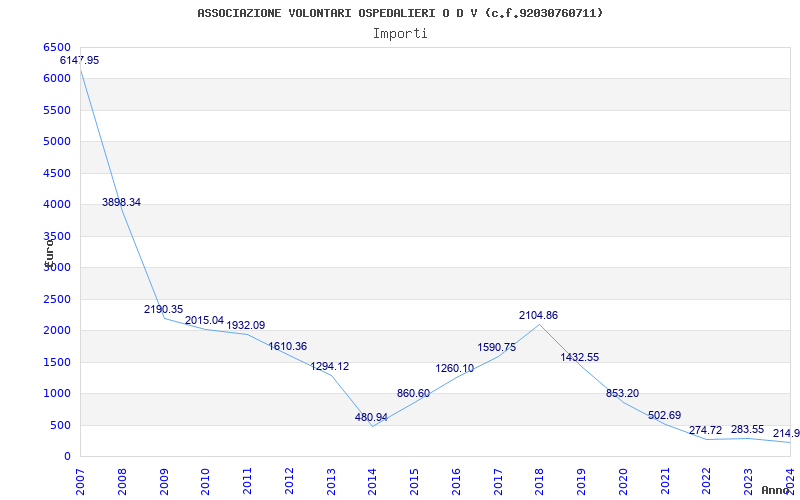Select the 1432.55 data label
Image resolution: width=800 pixels, height=500 pixels.
click(580, 357)
